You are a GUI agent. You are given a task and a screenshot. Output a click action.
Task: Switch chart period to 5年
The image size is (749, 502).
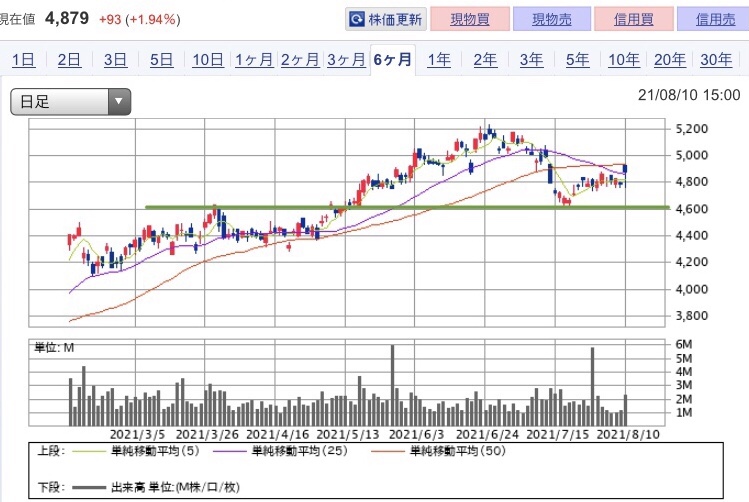(577, 60)
